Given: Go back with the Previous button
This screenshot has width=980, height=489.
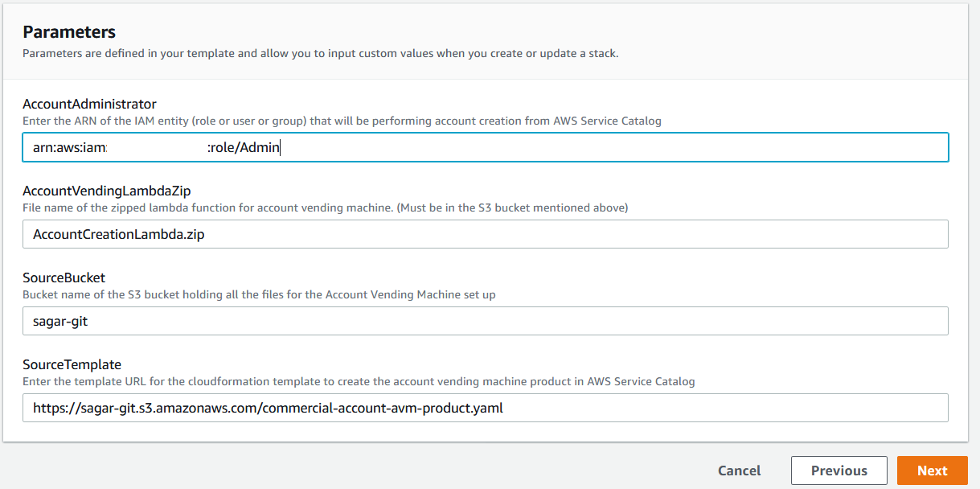Looking at the screenshot, I should click(839, 471).
